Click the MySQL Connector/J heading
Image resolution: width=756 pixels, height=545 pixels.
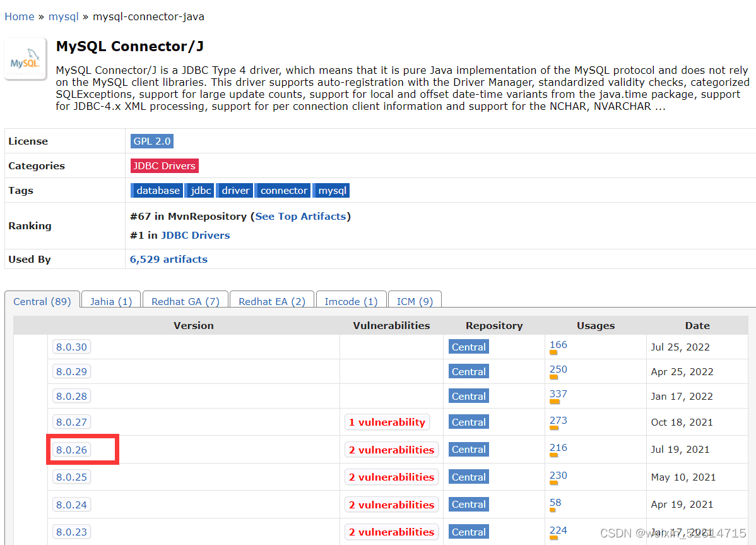pos(130,46)
